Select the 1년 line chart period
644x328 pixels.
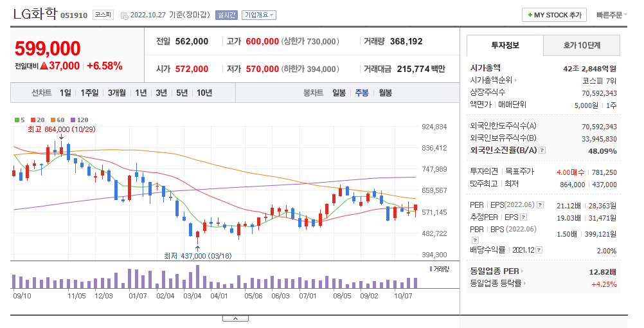tap(141, 93)
